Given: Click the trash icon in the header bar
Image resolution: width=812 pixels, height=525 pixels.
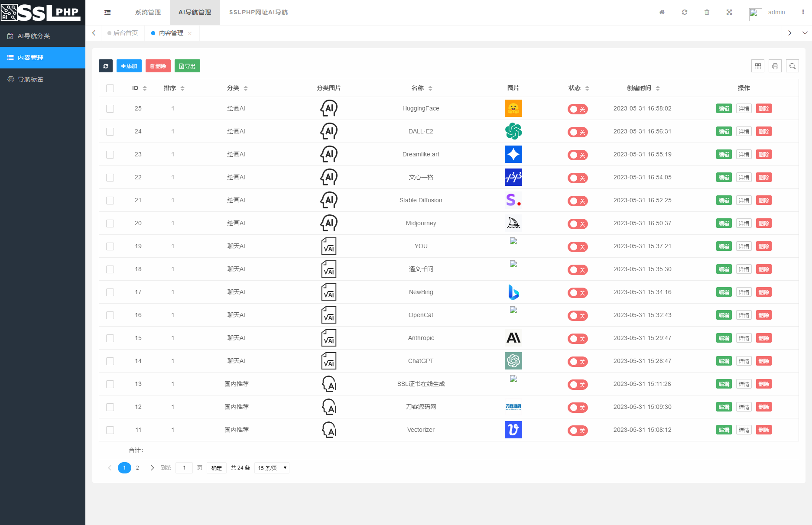Looking at the screenshot, I should (x=707, y=12).
